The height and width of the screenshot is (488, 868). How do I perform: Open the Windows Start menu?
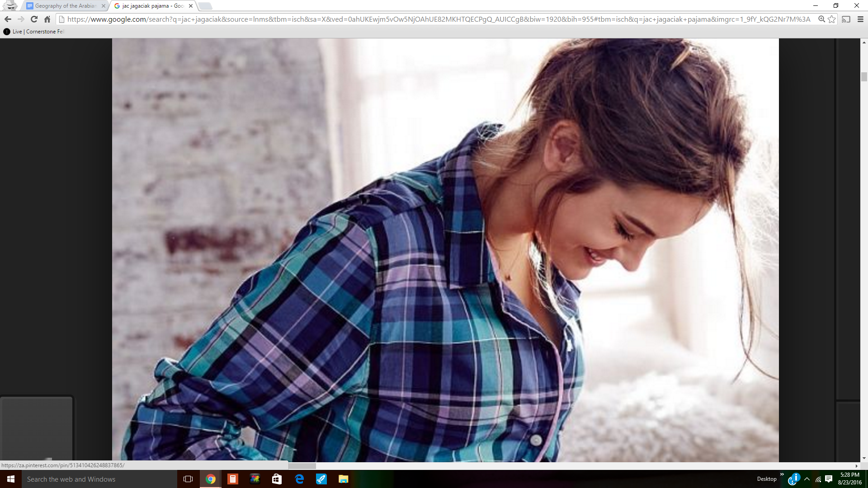(11, 479)
